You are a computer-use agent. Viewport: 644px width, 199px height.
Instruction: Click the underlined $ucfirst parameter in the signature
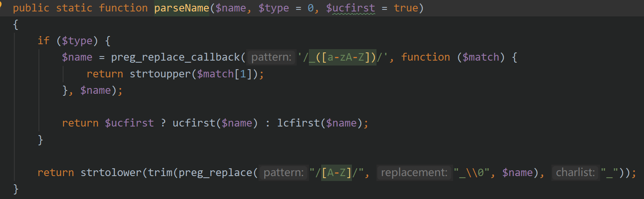pos(350,8)
